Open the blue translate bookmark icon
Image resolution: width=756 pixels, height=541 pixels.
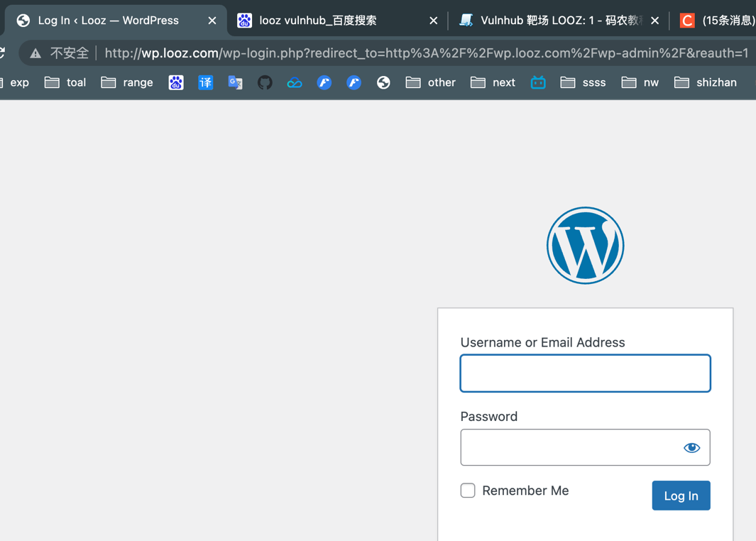(205, 82)
